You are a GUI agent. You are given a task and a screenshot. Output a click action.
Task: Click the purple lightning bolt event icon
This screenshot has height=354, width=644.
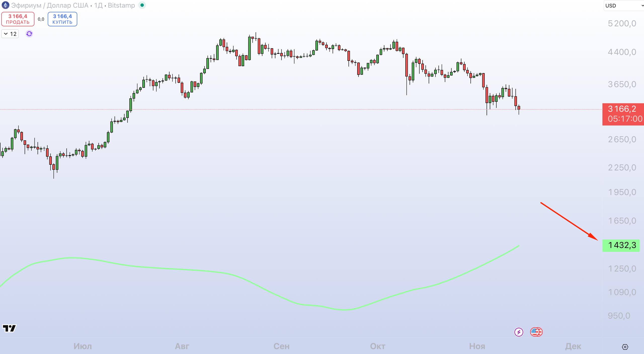click(518, 332)
